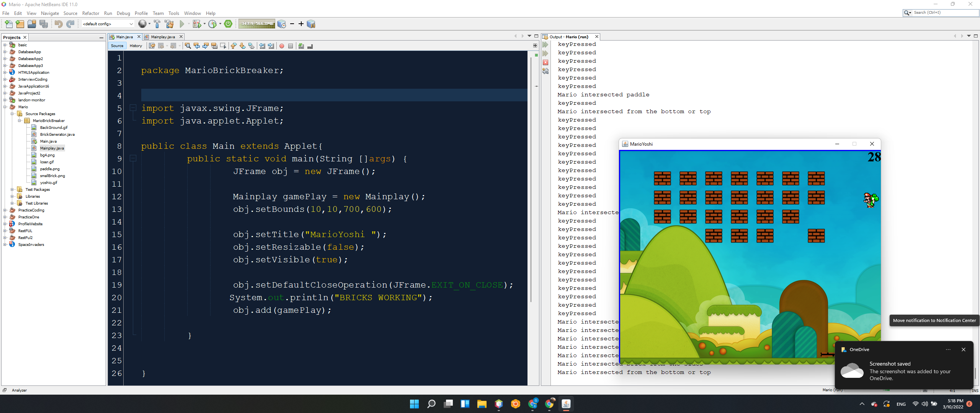Click the Build Project hammer icon
Viewport: 980px width, 413px height.
pyautogui.click(x=157, y=24)
